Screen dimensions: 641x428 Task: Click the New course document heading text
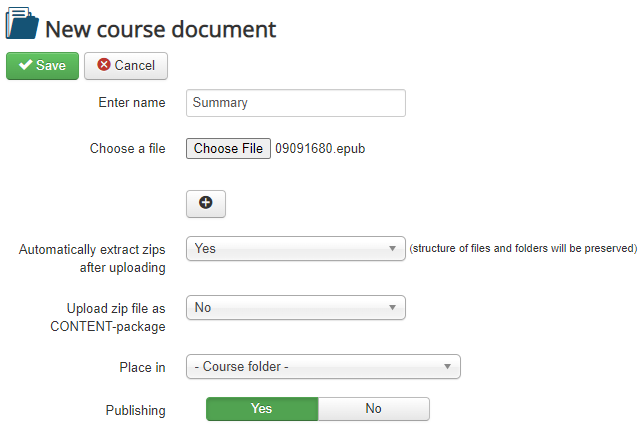(x=160, y=28)
